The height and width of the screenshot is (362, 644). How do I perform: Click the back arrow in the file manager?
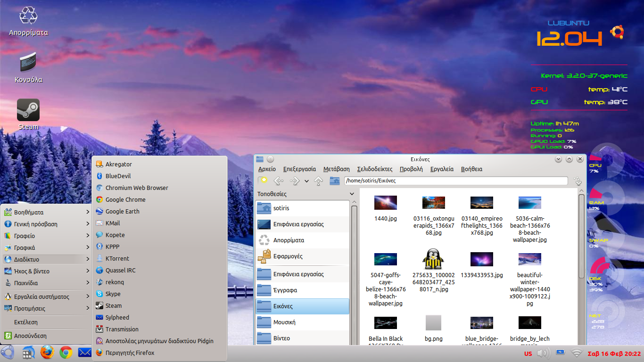[x=279, y=181]
